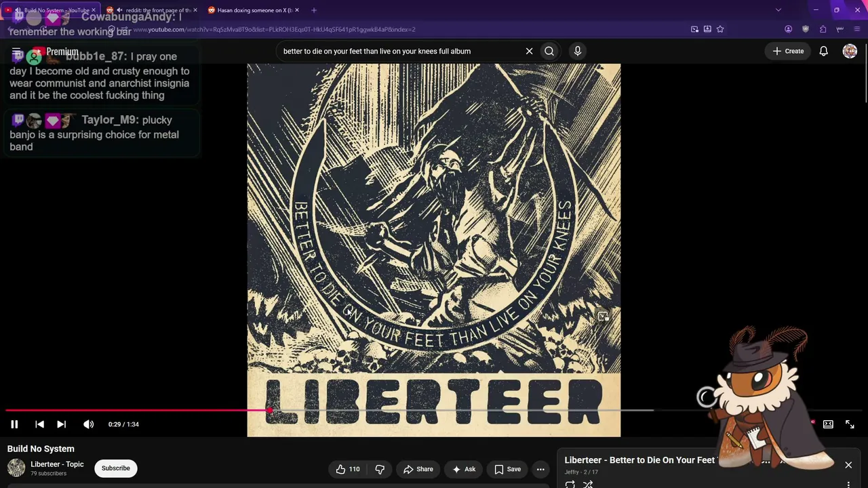Image resolution: width=868 pixels, height=488 pixels.
Task: Like the video with 110 likes
Action: tap(348, 469)
